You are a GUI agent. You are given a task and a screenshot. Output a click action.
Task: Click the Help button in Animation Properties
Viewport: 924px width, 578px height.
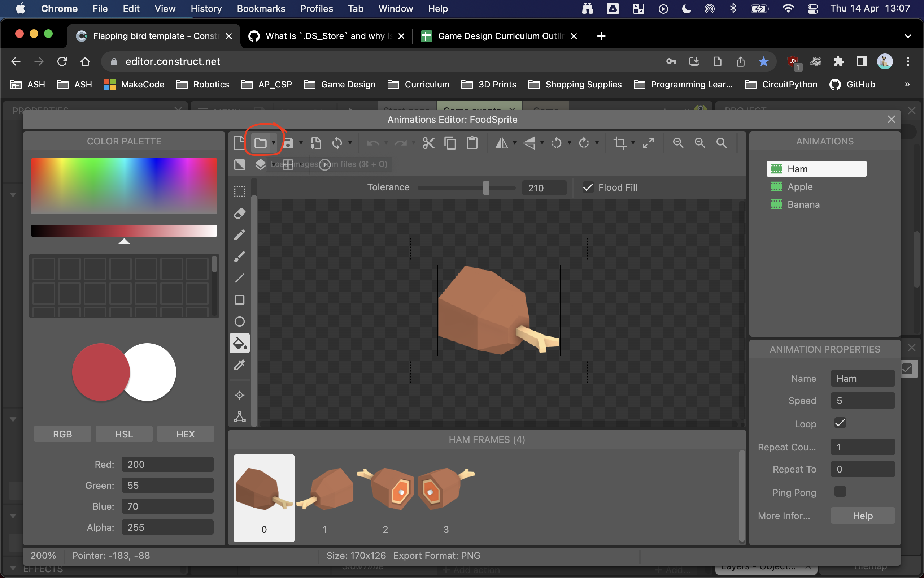pyautogui.click(x=863, y=516)
